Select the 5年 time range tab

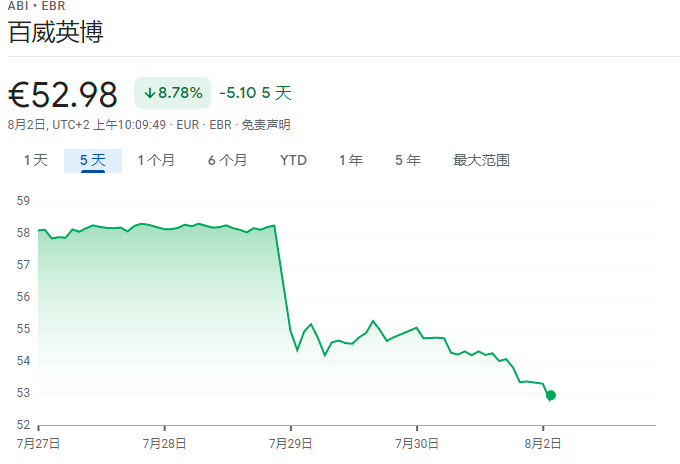(x=407, y=160)
